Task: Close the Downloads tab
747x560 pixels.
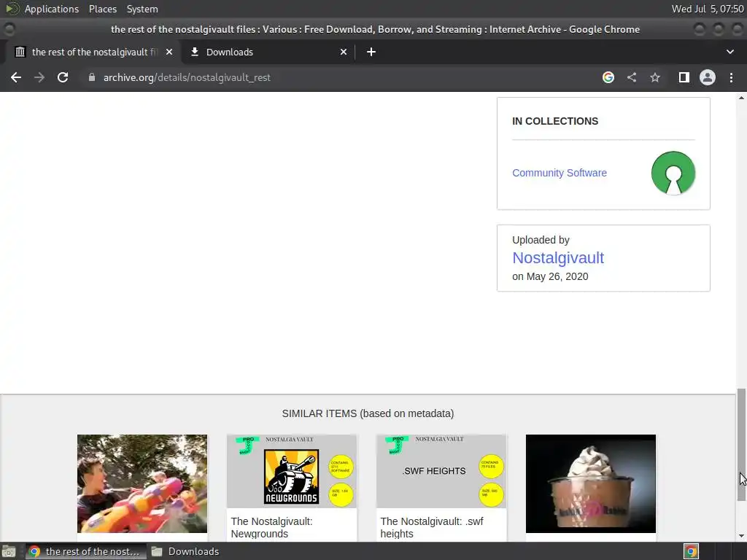Action: click(x=344, y=52)
